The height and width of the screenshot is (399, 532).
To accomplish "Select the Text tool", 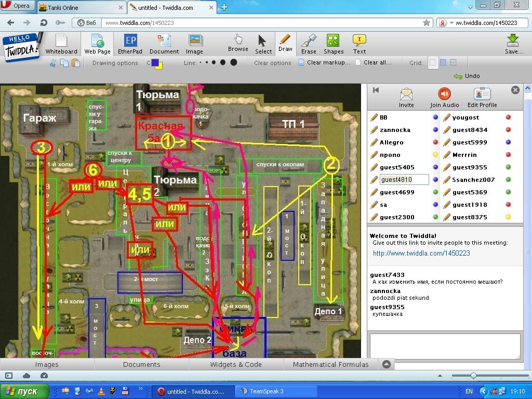I will point(360,44).
